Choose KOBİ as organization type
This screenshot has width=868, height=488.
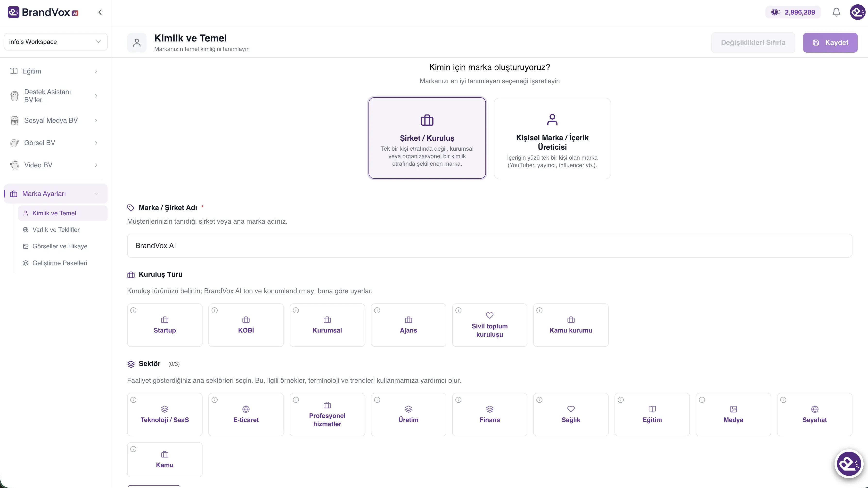pos(246,325)
